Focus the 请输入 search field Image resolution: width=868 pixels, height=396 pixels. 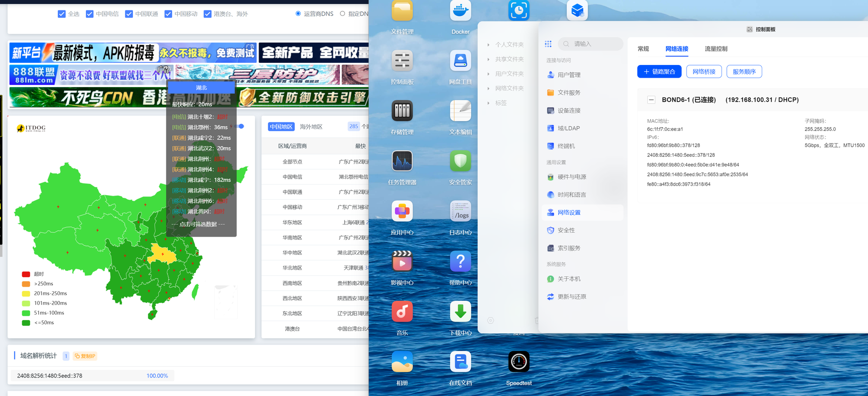point(590,44)
